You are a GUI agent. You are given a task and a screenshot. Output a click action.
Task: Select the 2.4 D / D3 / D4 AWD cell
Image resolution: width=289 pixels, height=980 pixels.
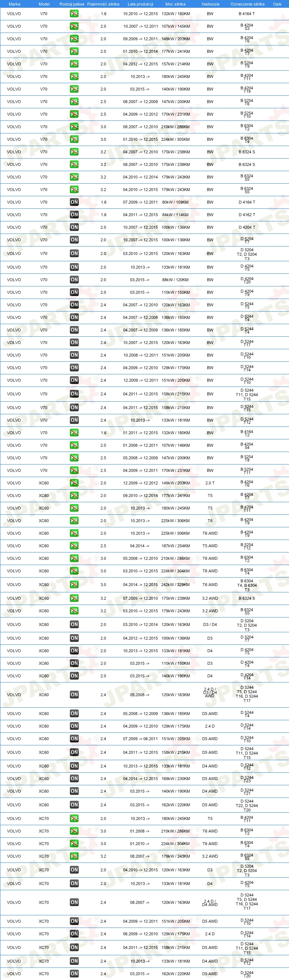pos(210,693)
